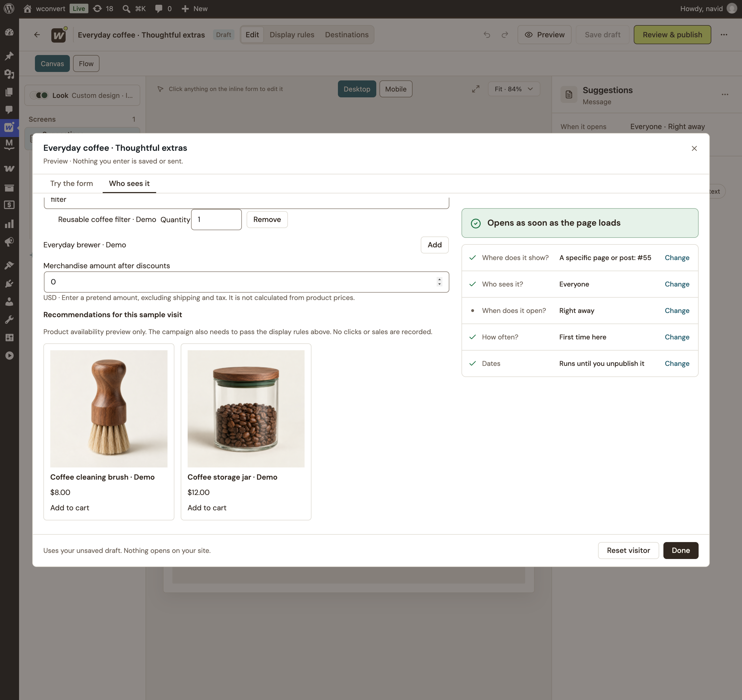Open the Fit 84% zoom dropdown
The image size is (742, 700).
(514, 89)
